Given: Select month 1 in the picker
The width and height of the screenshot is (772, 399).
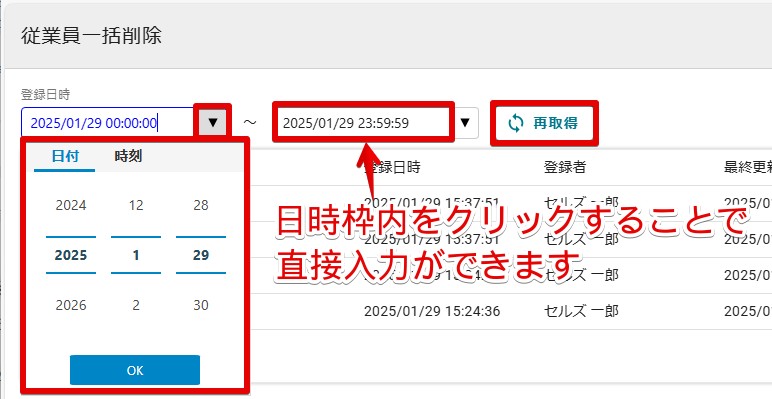Looking at the screenshot, I should click(x=136, y=255).
